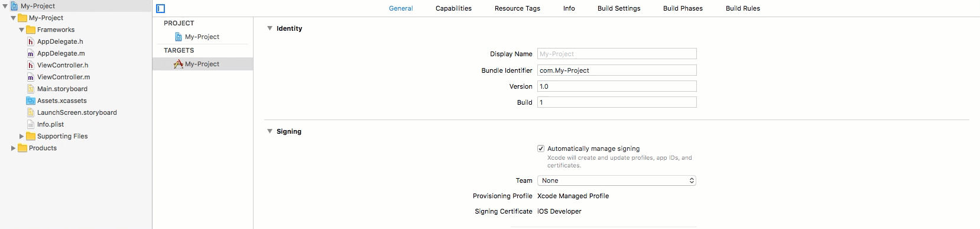Viewport: 980px width, 229px height.
Task: Open the Info tab
Action: click(569, 8)
